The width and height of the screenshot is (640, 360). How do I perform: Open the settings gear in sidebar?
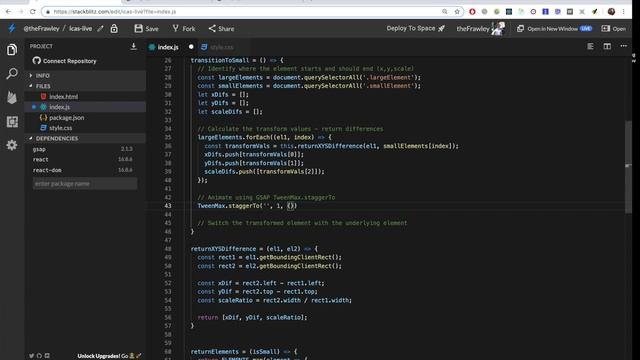tap(12, 145)
